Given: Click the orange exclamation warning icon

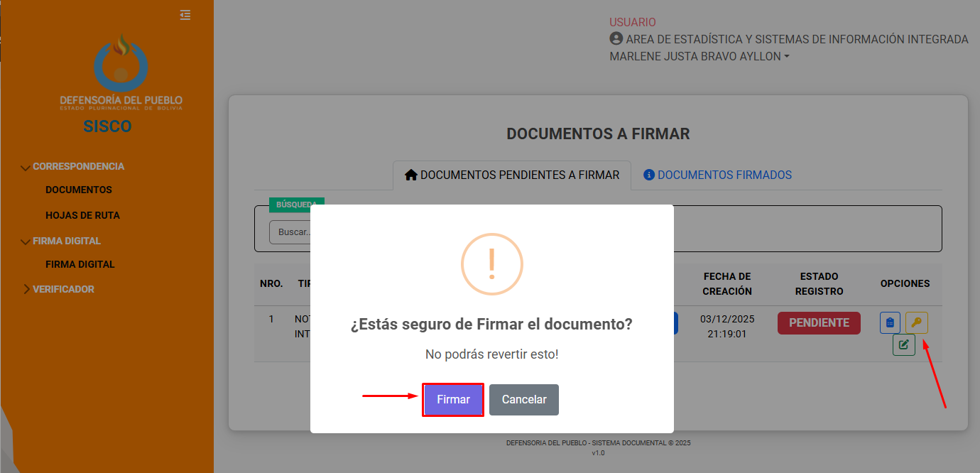Looking at the screenshot, I should pyautogui.click(x=491, y=263).
